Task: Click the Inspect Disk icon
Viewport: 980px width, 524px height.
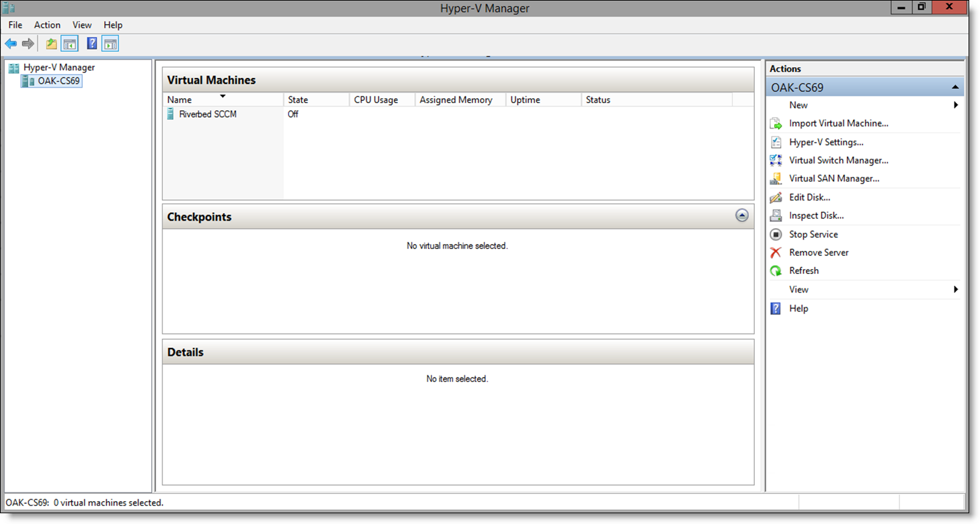Action: pos(776,216)
